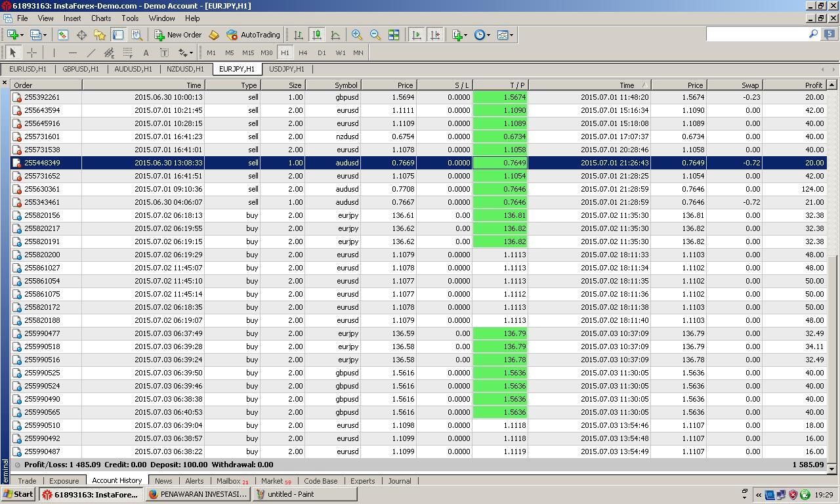Open the File menu
840x504 pixels.
[22, 18]
